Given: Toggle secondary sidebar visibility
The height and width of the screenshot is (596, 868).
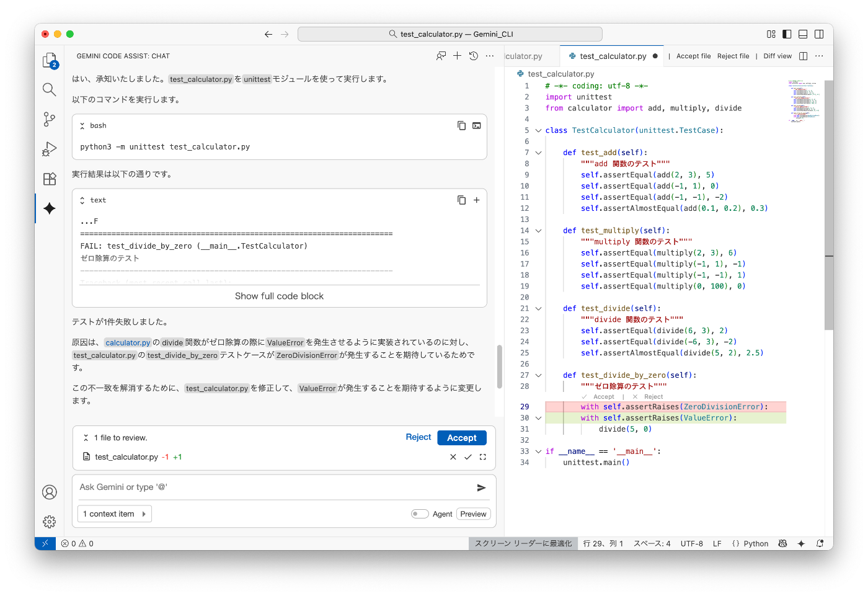Looking at the screenshot, I should 819,34.
